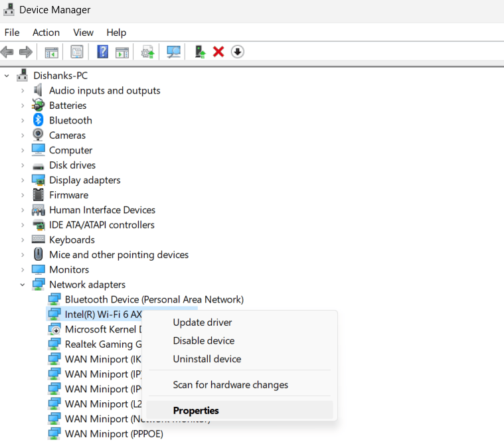Choose Properties from the context menu
The height and width of the screenshot is (442, 504).
(x=240, y=410)
